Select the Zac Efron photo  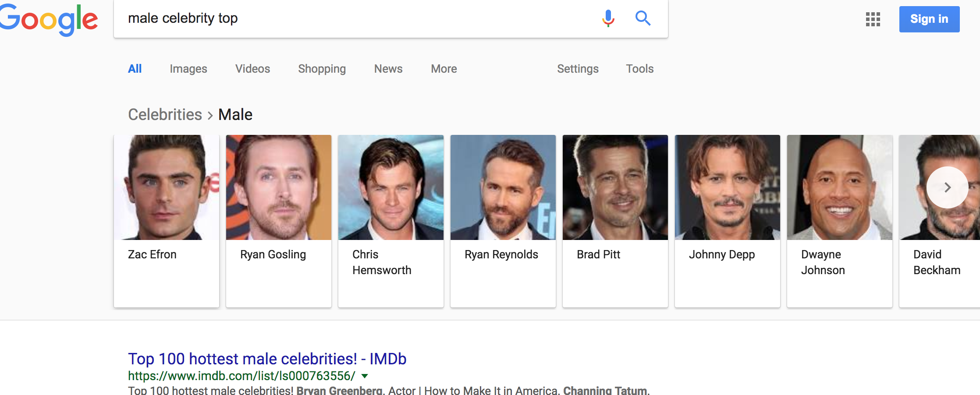[x=167, y=187]
